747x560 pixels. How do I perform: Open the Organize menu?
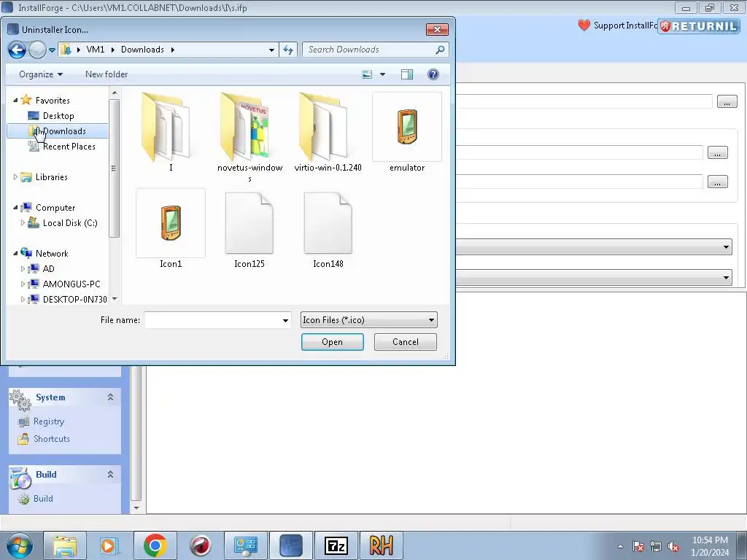tap(41, 74)
